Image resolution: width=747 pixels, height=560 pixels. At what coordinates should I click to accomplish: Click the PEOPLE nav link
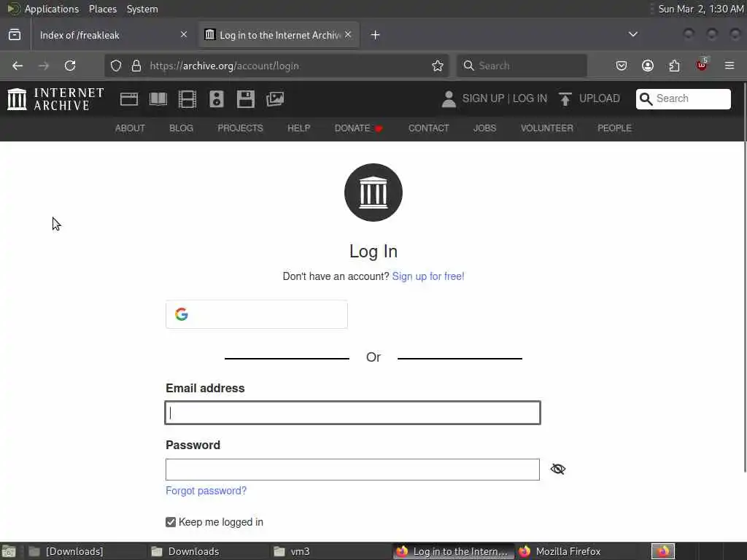[614, 128]
